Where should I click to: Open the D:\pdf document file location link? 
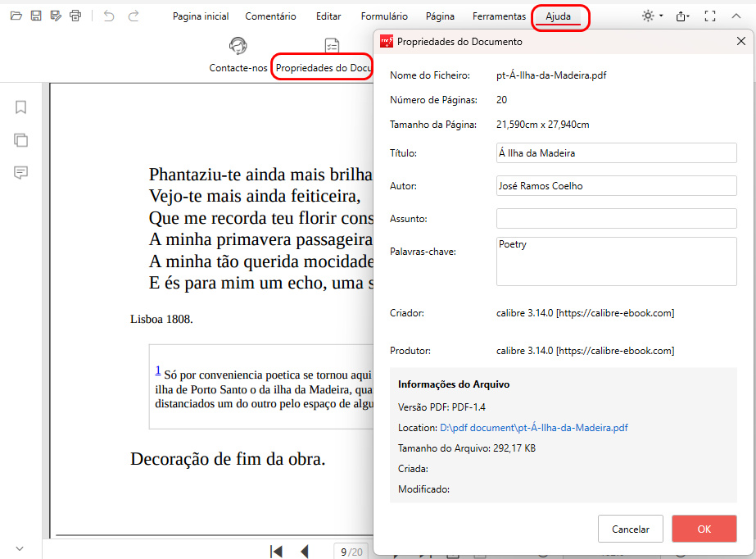533,428
